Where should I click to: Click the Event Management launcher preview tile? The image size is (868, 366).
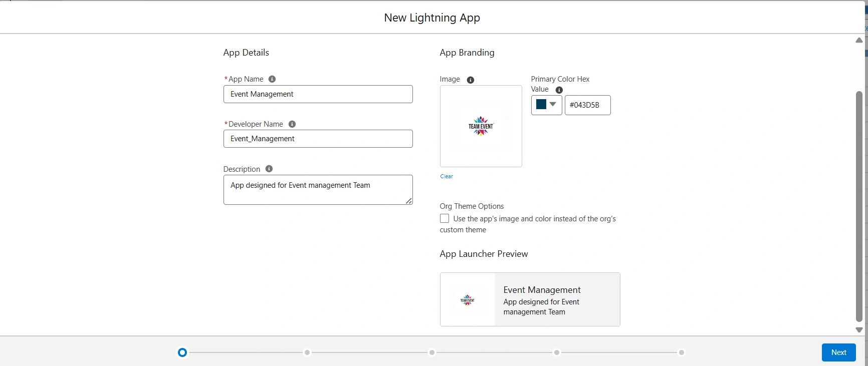click(x=530, y=299)
